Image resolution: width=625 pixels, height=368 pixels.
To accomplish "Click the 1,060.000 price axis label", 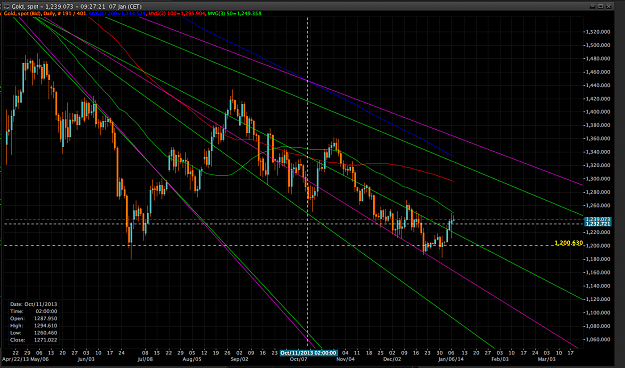I will click(599, 340).
